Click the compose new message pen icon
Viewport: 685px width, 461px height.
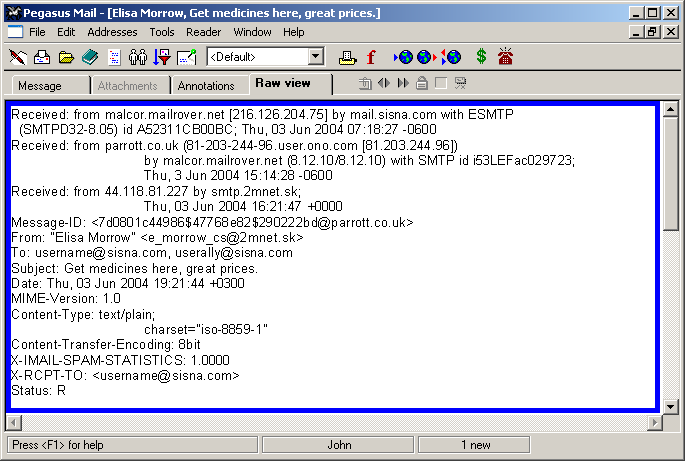tap(17, 57)
